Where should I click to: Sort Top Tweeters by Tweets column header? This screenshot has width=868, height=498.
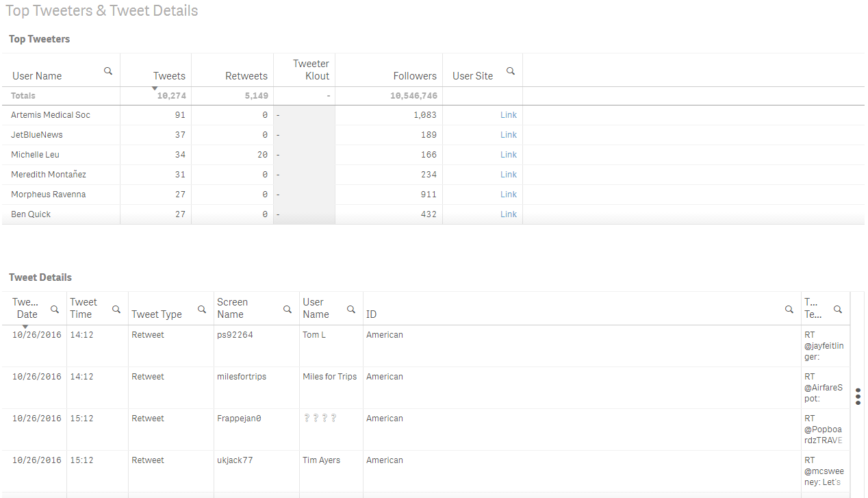point(169,76)
